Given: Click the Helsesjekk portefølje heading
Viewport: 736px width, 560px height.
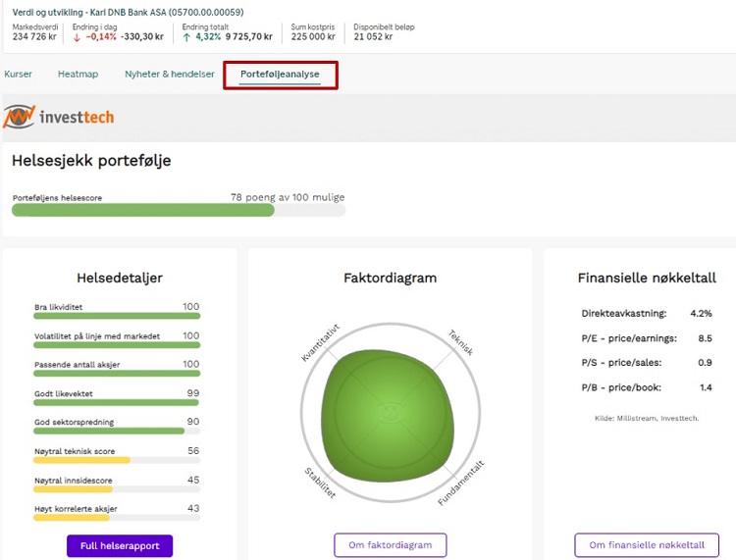Looking at the screenshot, I should tap(91, 161).
